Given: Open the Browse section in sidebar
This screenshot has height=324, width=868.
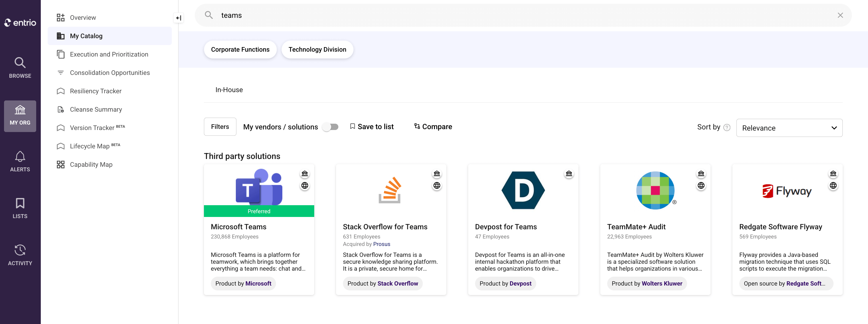Looking at the screenshot, I should pyautogui.click(x=20, y=68).
